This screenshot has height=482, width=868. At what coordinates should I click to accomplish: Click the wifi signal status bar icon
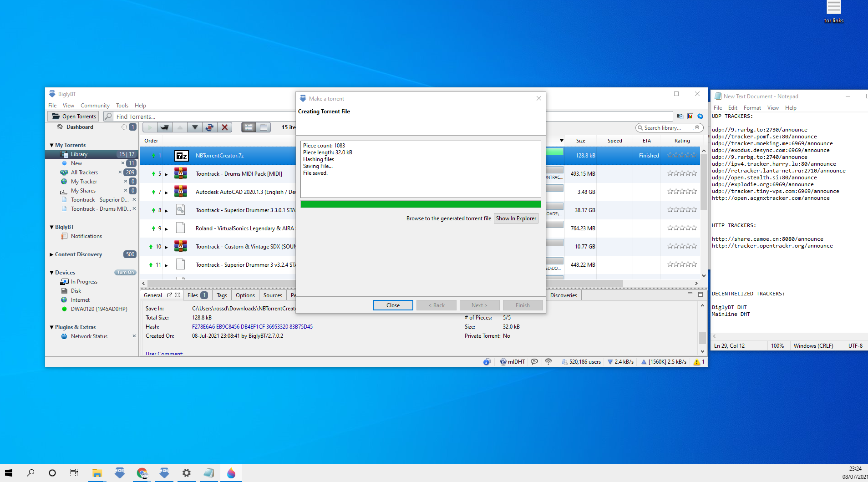tap(548, 362)
